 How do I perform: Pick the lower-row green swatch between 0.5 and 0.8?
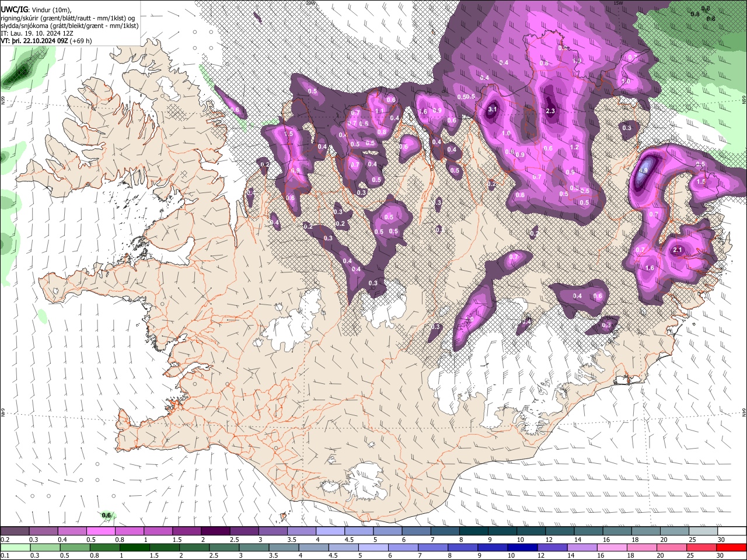point(75,547)
